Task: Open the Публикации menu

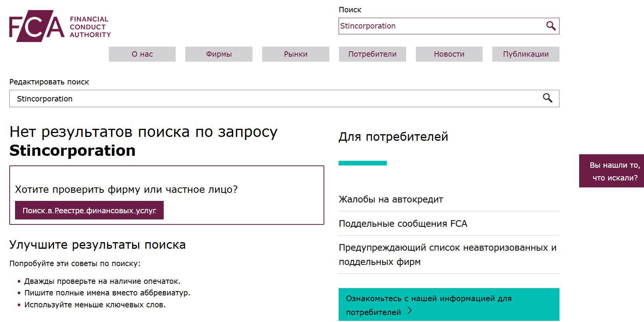Action: pos(526,54)
